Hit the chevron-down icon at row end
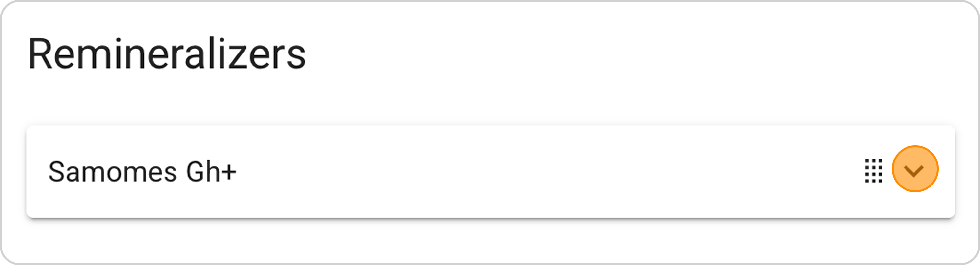 click(914, 170)
